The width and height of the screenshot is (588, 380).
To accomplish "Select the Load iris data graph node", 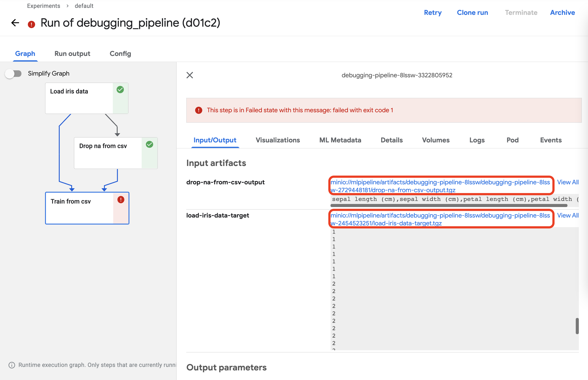I will (87, 98).
